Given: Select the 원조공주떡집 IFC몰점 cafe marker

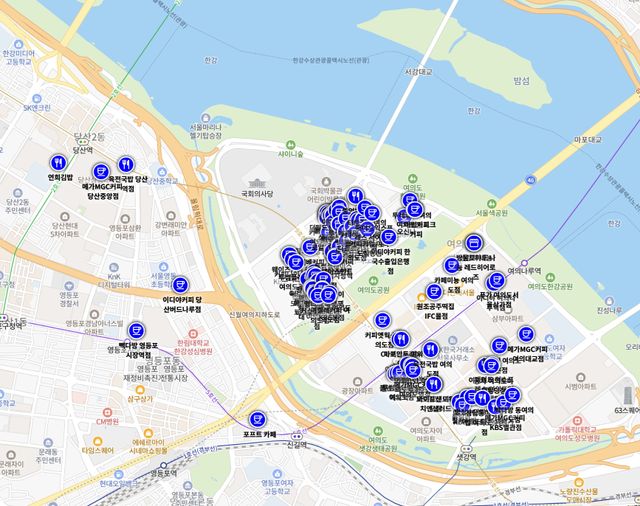Looking at the screenshot, I should tap(435, 291).
